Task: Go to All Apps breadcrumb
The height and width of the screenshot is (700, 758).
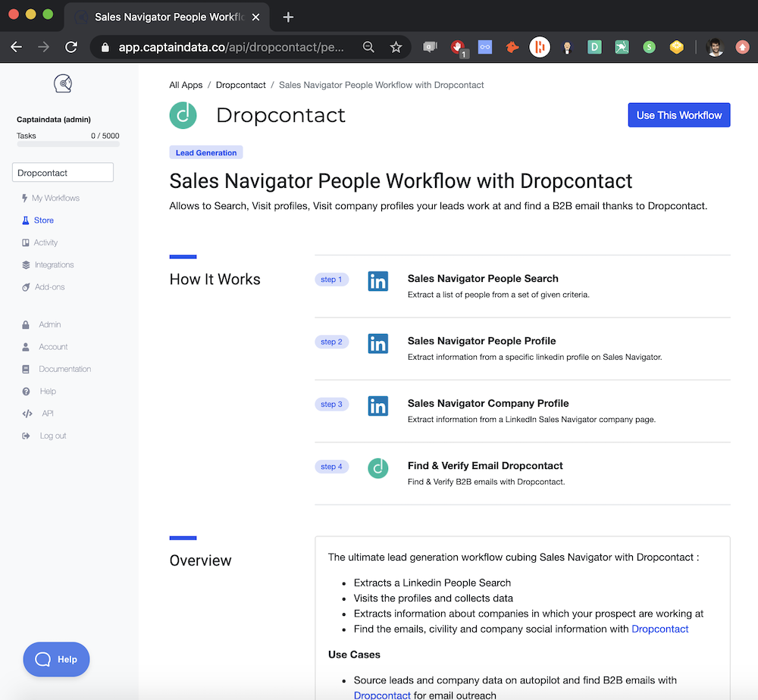Action: pos(186,85)
